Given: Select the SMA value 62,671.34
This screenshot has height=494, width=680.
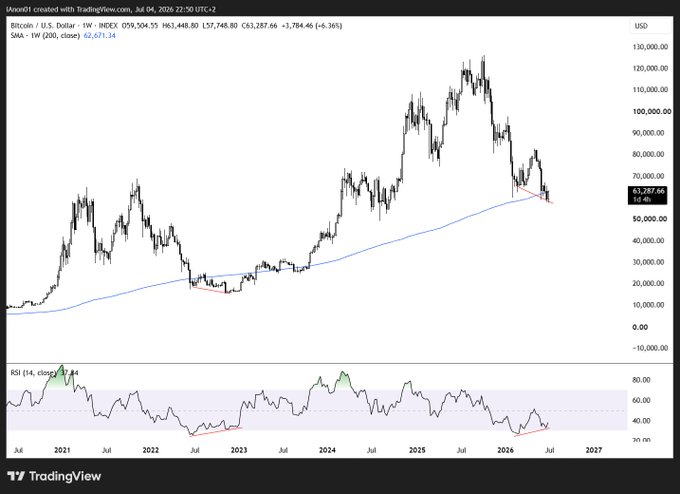Looking at the screenshot, I should tap(99, 36).
